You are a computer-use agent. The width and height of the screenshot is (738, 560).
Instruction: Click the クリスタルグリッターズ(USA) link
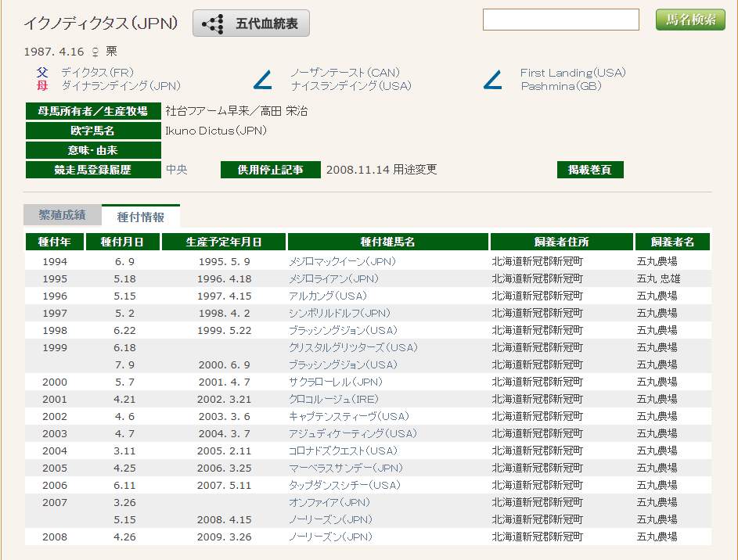coord(353,347)
